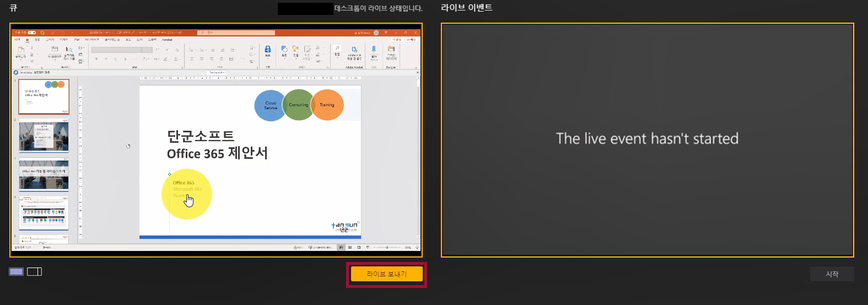Toggle the AutoSave switch in PowerPoint
Image resolution: width=868 pixels, height=305 pixels.
[x=32, y=33]
